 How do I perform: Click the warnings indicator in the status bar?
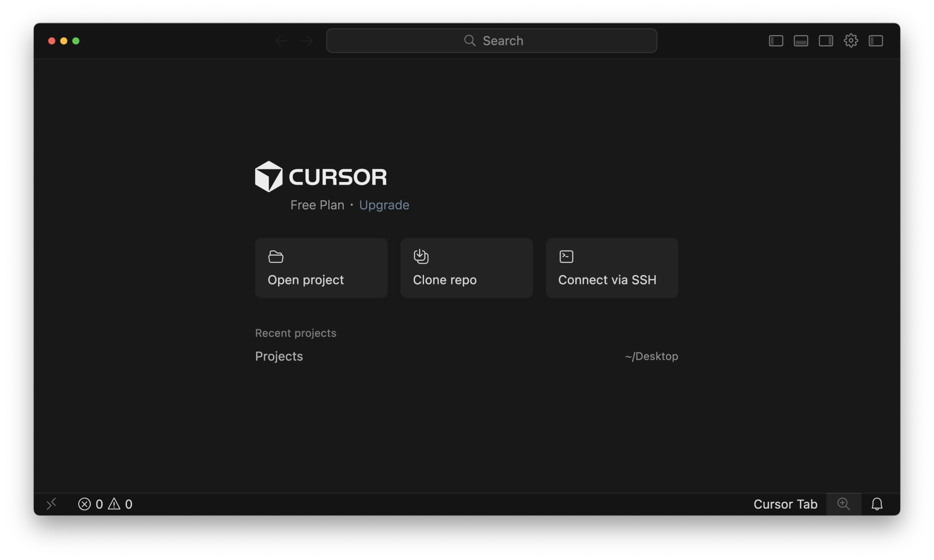tap(121, 504)
